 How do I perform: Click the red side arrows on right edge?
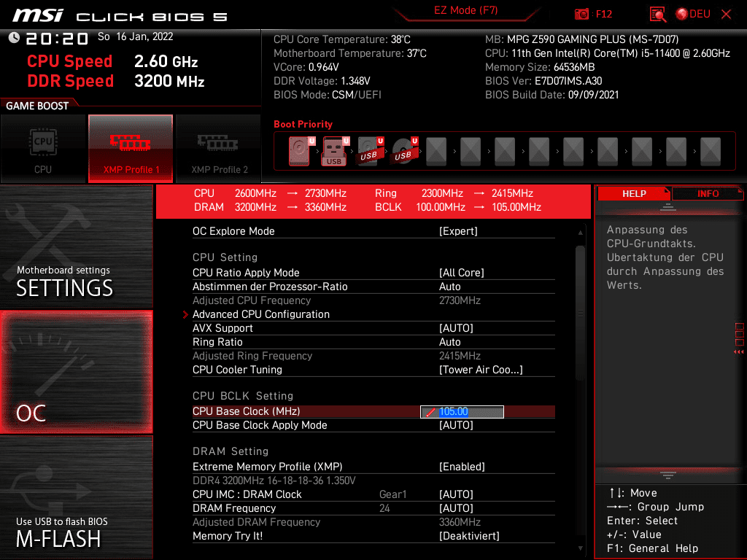[x=739, y=352]
